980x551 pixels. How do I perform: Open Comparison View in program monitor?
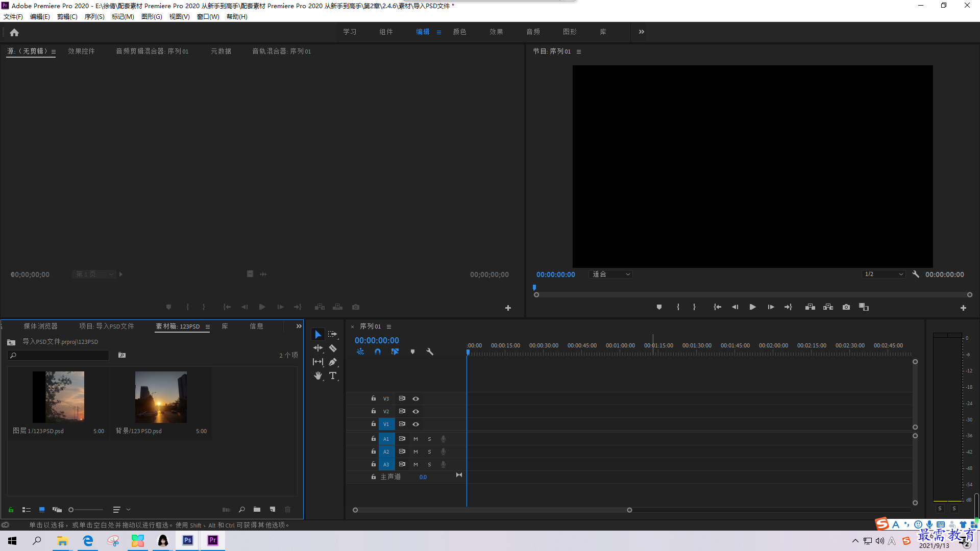[x=864, y=307]
